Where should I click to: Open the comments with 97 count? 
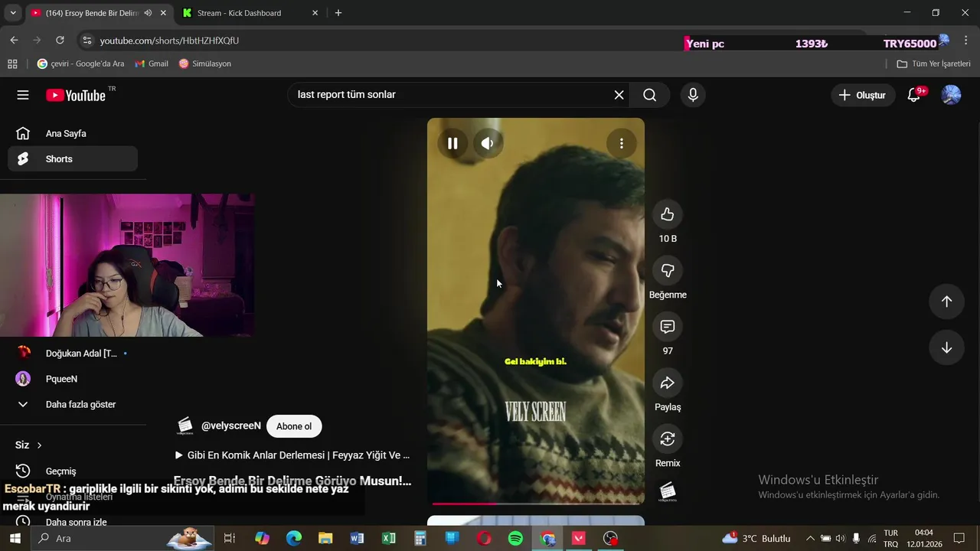click(x=668, y=327)
